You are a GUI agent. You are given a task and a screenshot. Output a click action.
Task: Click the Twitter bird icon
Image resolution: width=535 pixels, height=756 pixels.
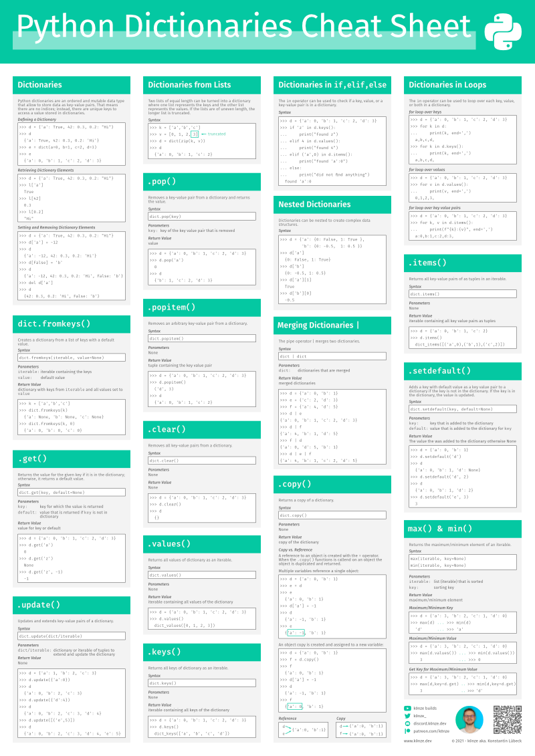tap(407, 716)
